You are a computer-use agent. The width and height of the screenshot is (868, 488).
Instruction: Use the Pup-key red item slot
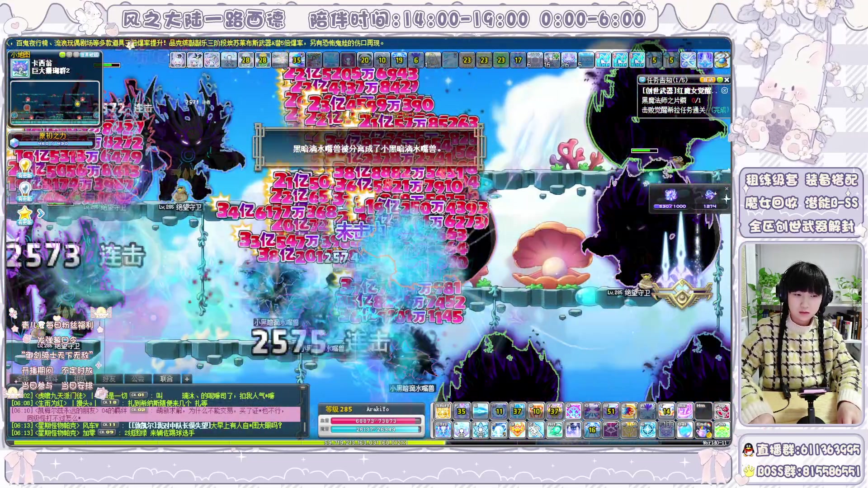pos(722,411)
